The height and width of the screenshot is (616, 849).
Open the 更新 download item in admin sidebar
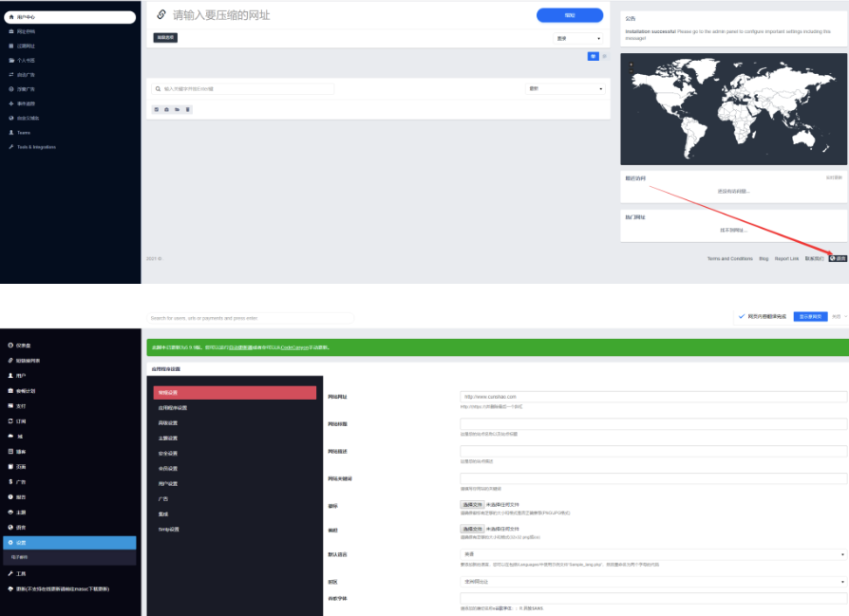click(x=59, y=588)
